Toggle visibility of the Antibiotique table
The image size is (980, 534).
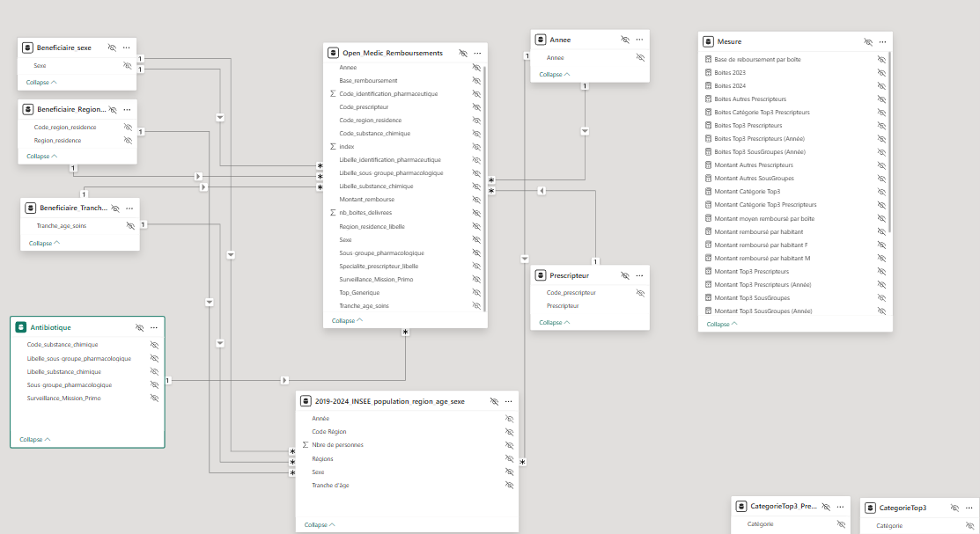pyautogui.click(x=139, y=327)
